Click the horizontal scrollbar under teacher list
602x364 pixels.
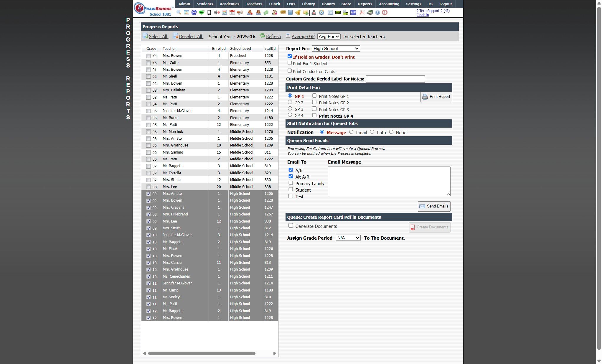pos(202,353)
